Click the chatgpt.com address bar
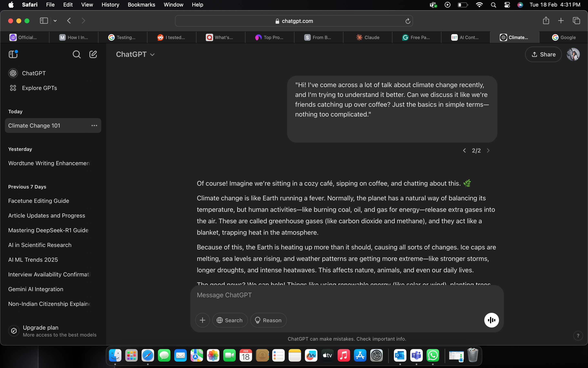Image resolution: width=588 pixels, height=368 pixels. click(x=294, y=21)
